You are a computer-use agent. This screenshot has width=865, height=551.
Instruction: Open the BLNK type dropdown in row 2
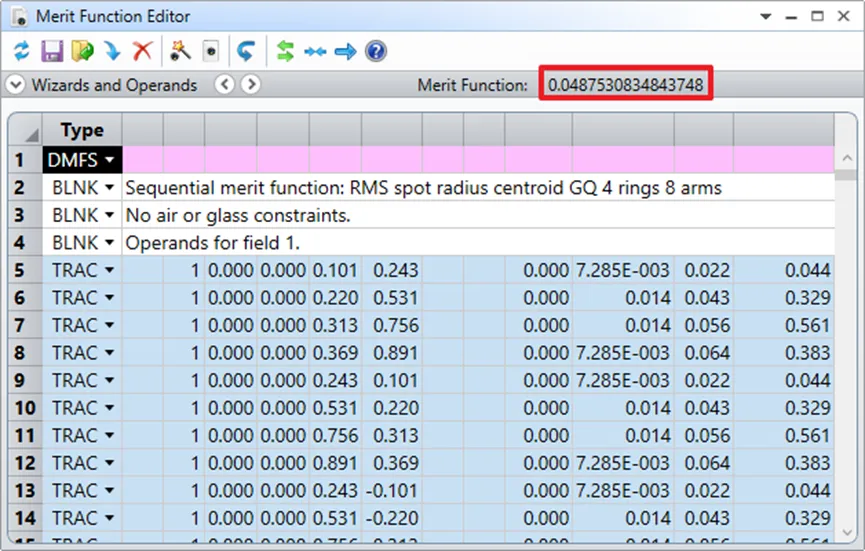point(109,188)
